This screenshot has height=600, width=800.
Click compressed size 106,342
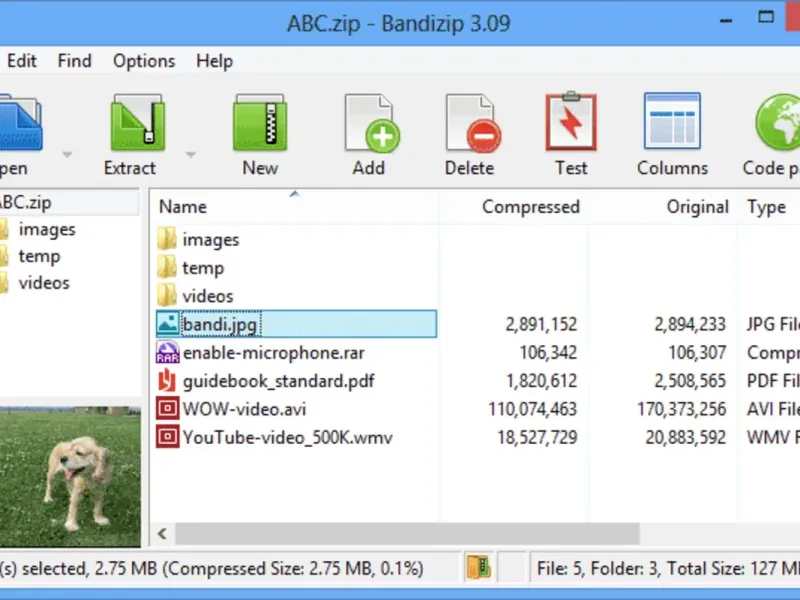click(548, 353)
